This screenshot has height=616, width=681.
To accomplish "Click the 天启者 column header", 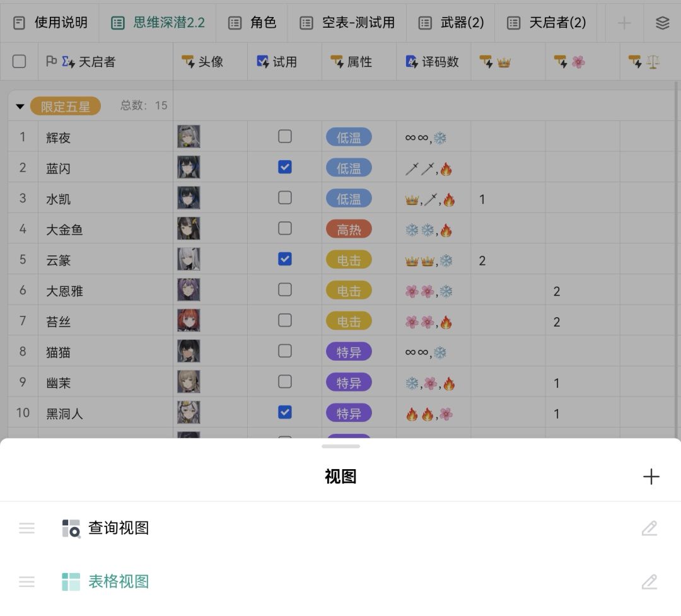I will pyautogui.click(x=105, y=62).
